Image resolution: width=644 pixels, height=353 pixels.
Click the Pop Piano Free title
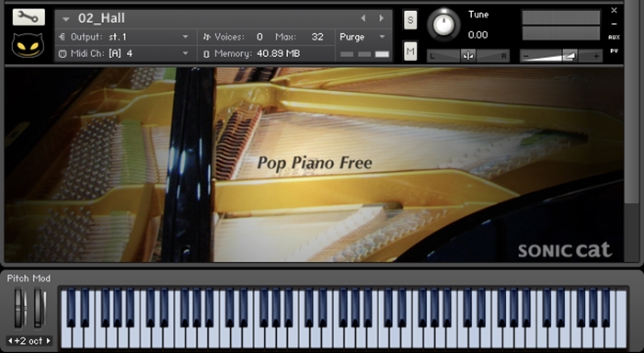315,163
